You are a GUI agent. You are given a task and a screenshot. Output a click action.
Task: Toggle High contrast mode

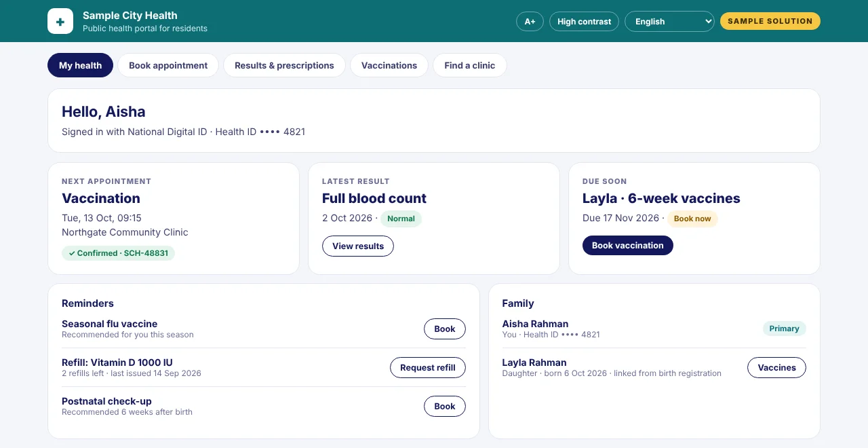coord(584,21)
